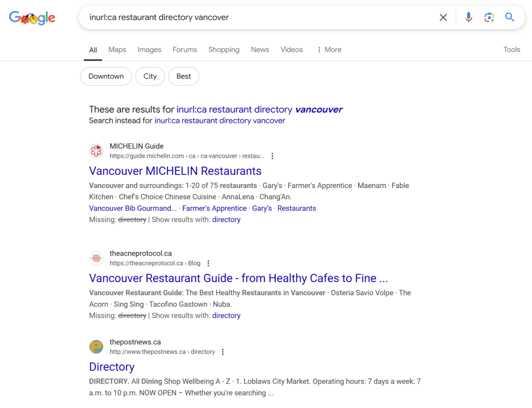Apply the Best filter chip
532x408 pixels.
click(184, 76)
